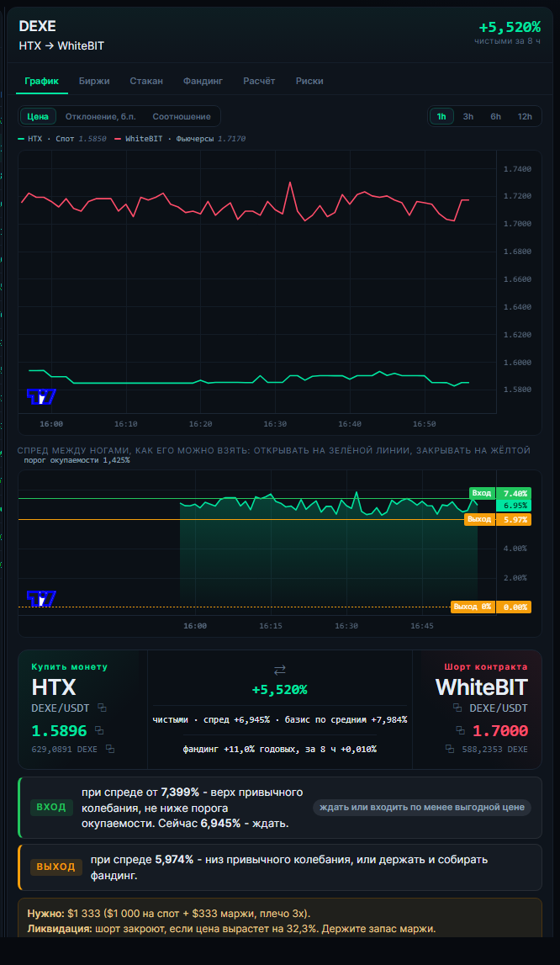
Task: Select the Цена chart mode
Action: point(38,116)
